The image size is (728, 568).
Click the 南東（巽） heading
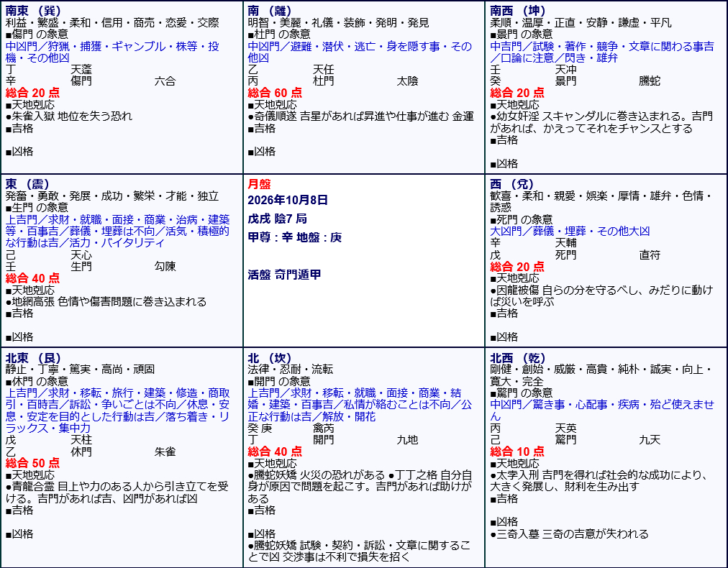33,11
